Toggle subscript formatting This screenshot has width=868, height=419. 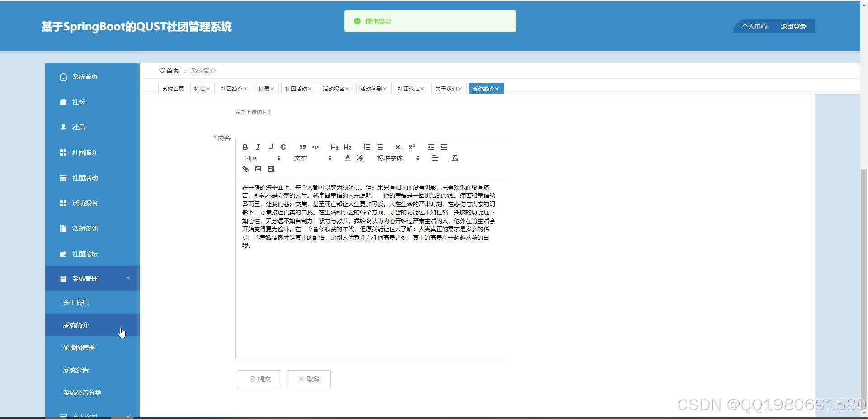tap(398, 147)
